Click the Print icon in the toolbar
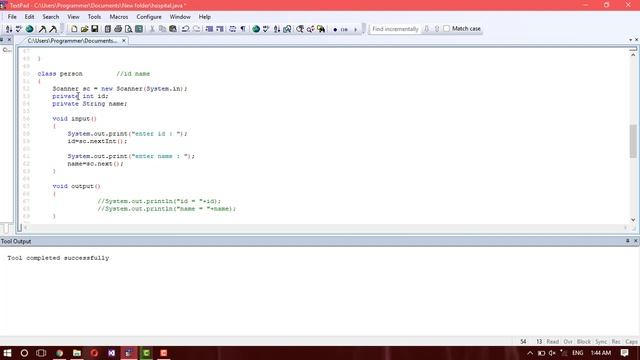The height and width of the screenshot is (360, 640). pyautogui.click(x=118, y=29)
